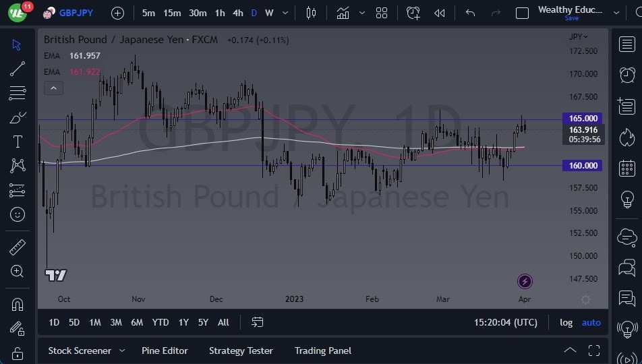
Task: Open the 15:20:04 (UTC) timezone menu
Action: 506,323
